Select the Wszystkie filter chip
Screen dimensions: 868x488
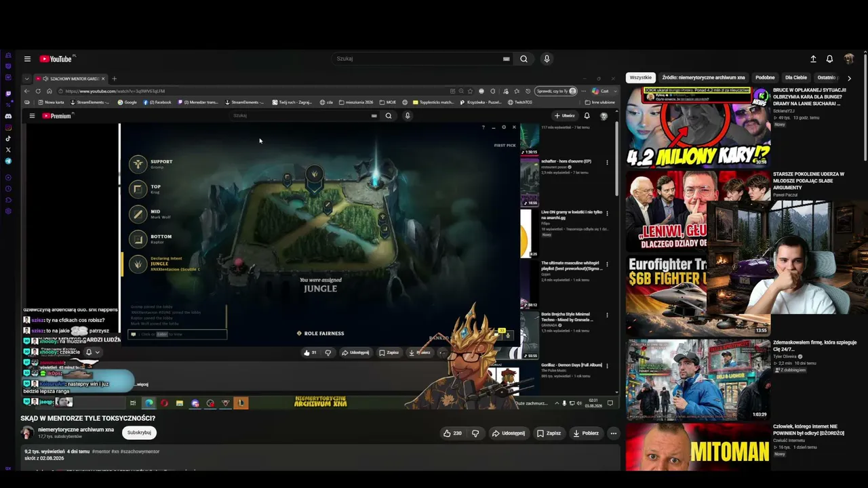tap(641, 78)
